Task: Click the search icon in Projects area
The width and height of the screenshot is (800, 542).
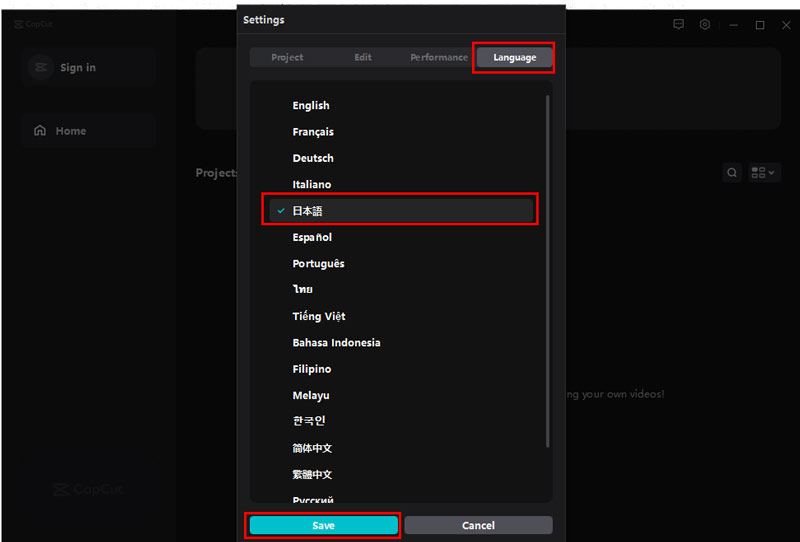Action: tap(732, 173)
